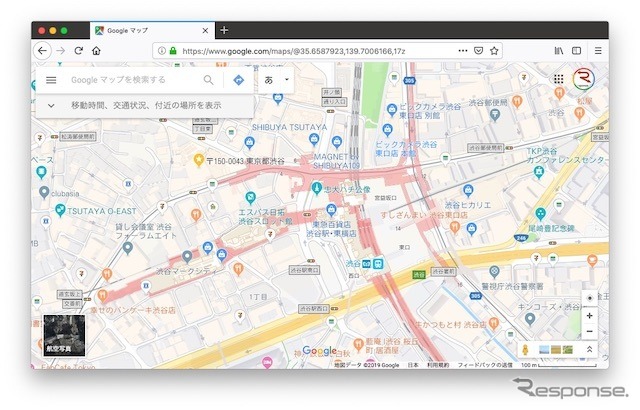Viewport: 640px width, 410px height.
Task: Click the キンコーズ・渋谷 marker
Action: pos(530,319)
